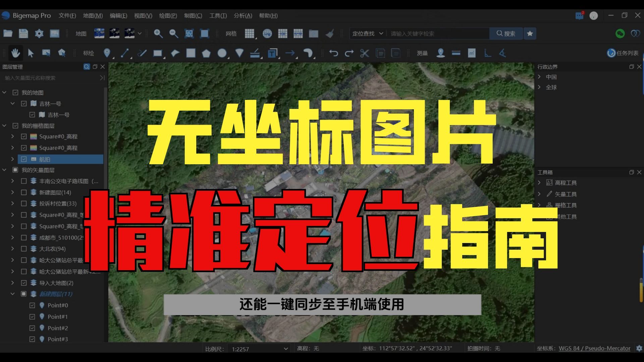The width and height of the screenshot is (644, 362).
Task: Open the 任务列表 task list
Action: (x=623, y=53)
